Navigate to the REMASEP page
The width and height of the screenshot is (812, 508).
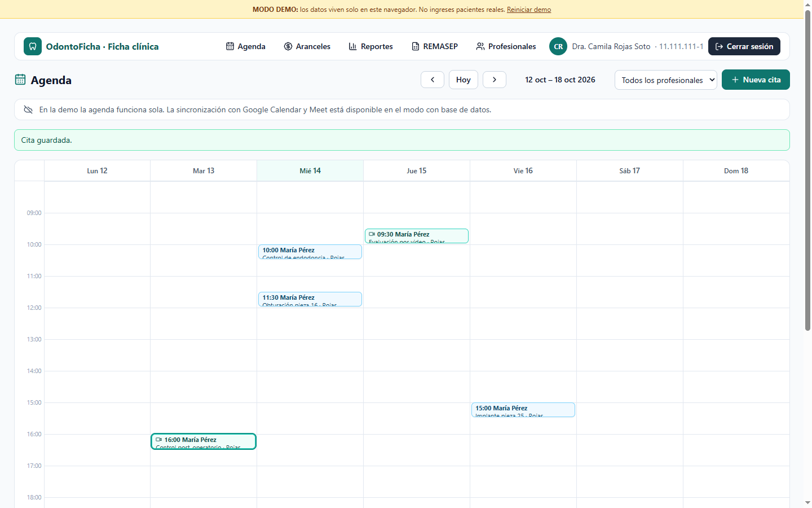pyautogui.click(x=435, y=46)
